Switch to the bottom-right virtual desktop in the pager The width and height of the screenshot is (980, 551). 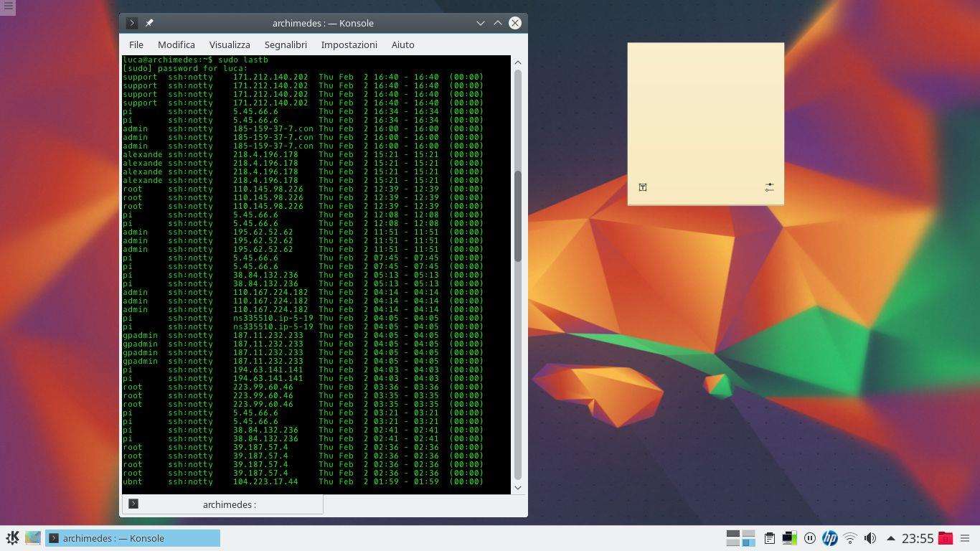(x=748, y=542)
